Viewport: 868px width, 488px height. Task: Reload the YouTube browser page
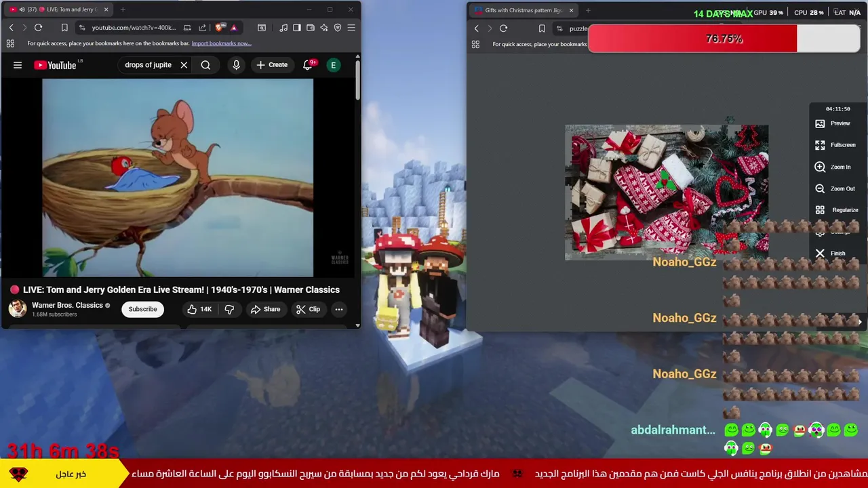38,28
